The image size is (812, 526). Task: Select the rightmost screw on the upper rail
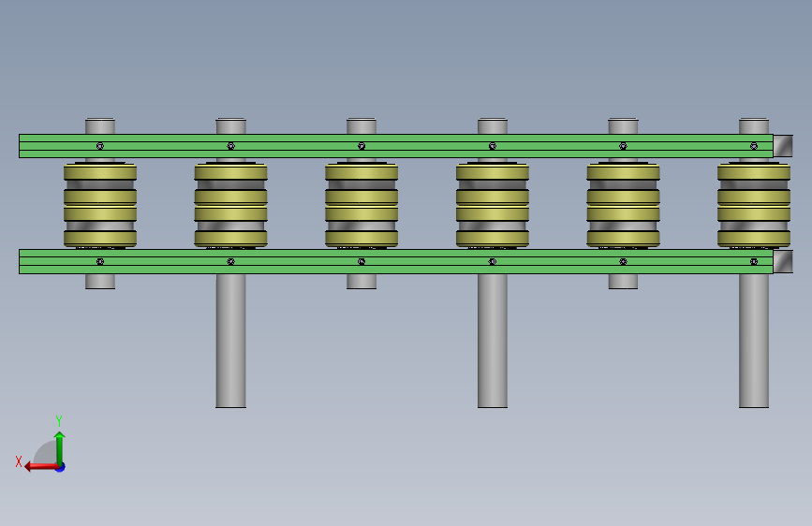coord(754,146)
